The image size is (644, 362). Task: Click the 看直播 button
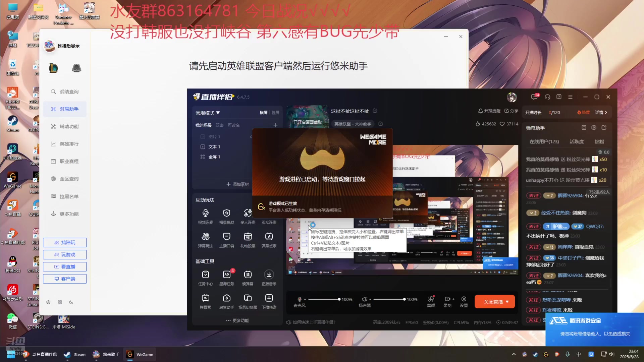click(x=65, y=266)
